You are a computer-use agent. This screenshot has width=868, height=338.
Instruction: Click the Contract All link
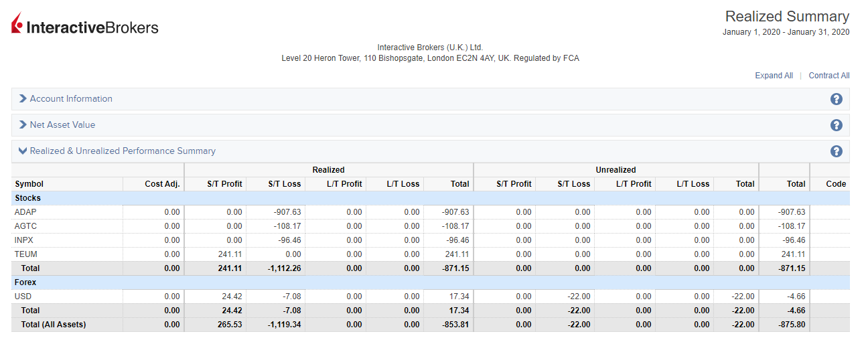point(828,76)
